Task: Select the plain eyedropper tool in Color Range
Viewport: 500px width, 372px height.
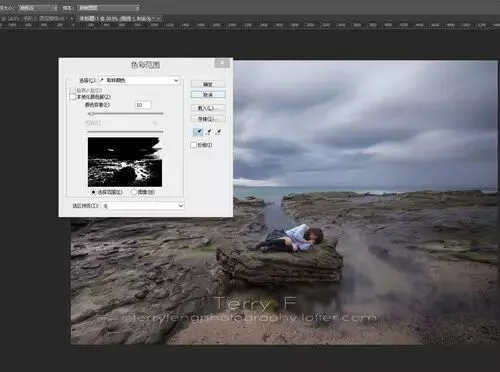Action: click(198, 132)
